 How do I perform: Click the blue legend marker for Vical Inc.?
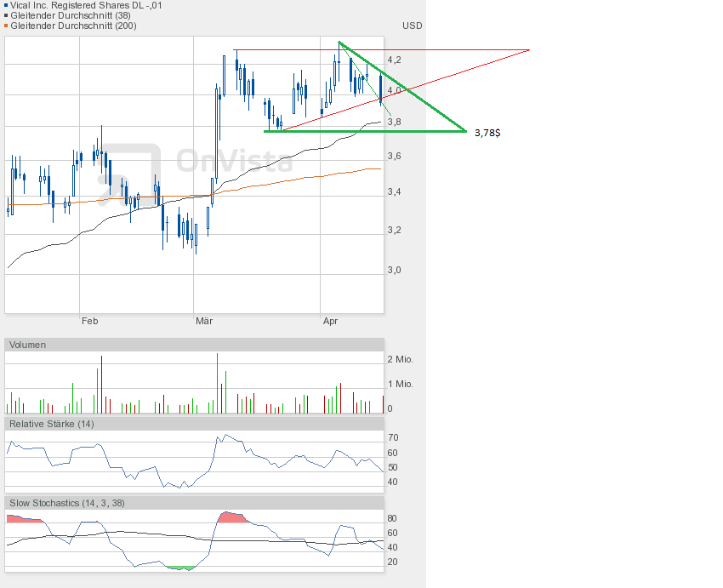tap(6, 6)
